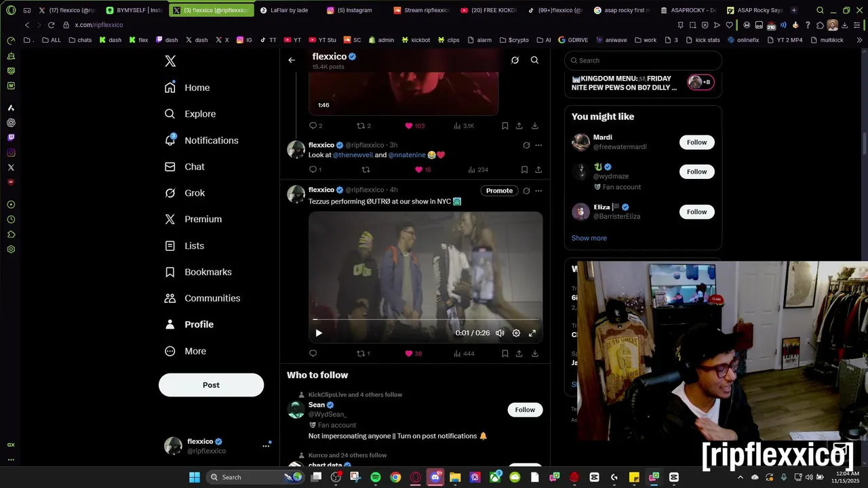Seek along the video progress bar
This screenshot has height=488, width=868.
(x=426, y=319)
